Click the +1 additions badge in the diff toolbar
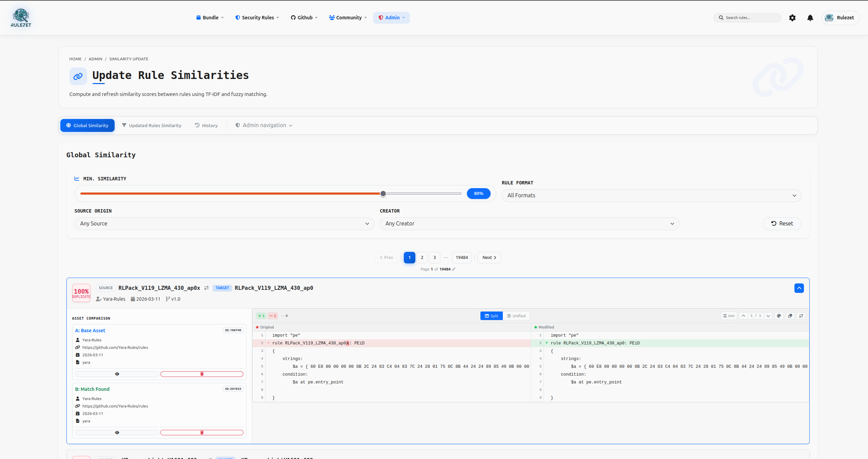The image size is (868, 459). pos(261,316)
